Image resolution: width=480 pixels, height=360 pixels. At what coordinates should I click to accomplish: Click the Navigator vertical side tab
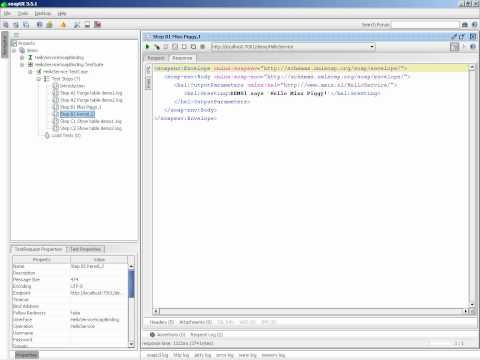(4, 44)
